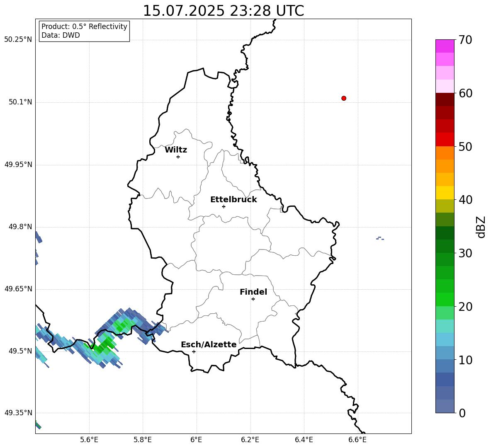The height and width of the screenshot is (448, 491).
Task: Click the bright red swatch just above 50
Action: point(445,140)
